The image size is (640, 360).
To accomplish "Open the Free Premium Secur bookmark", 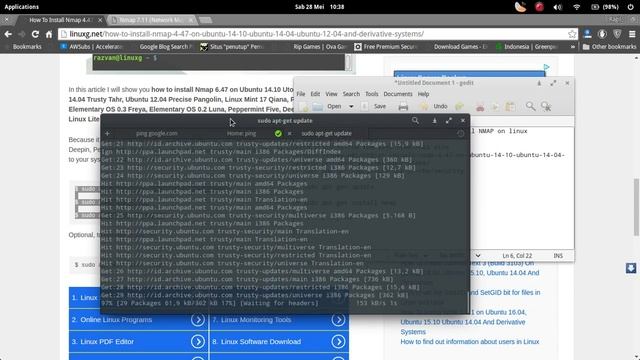I will click(x=385, y=47).
